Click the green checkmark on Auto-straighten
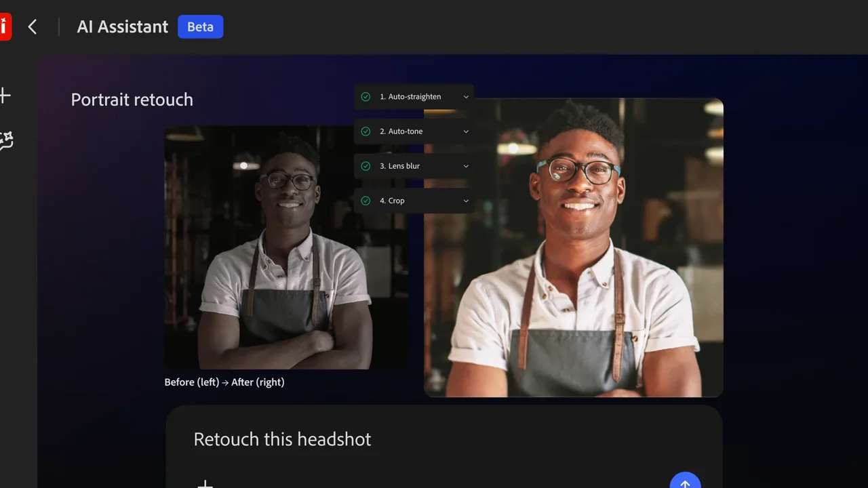The image size is (868, 488). click(x=367, y=96)
